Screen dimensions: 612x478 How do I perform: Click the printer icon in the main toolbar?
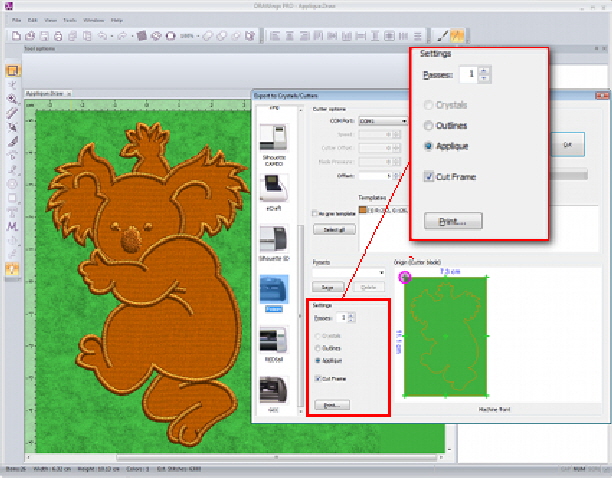pos(58,36)
